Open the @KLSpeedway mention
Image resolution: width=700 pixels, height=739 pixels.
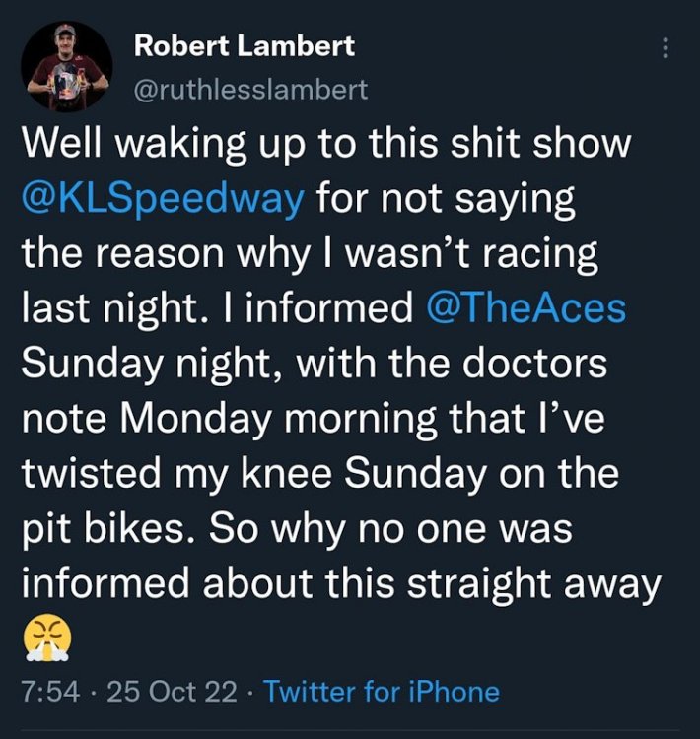[164, 198]
